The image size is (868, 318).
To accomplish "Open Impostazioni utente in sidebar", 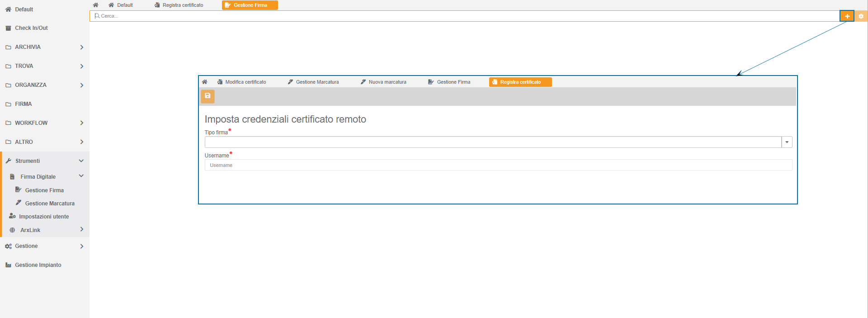I will point(44,217).
